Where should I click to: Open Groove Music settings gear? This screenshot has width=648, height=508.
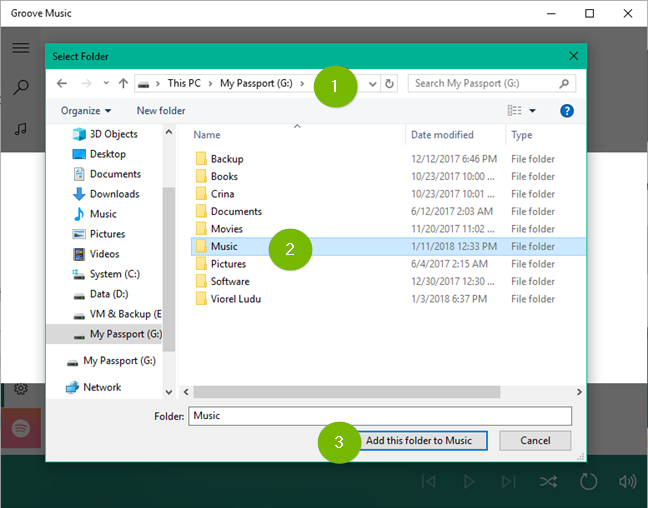pos(21,389)
